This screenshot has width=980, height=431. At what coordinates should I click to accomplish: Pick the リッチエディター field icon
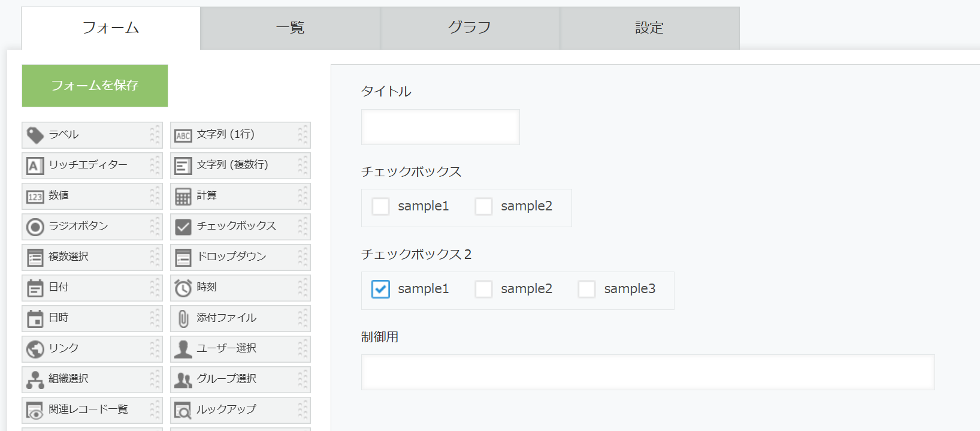35,166
